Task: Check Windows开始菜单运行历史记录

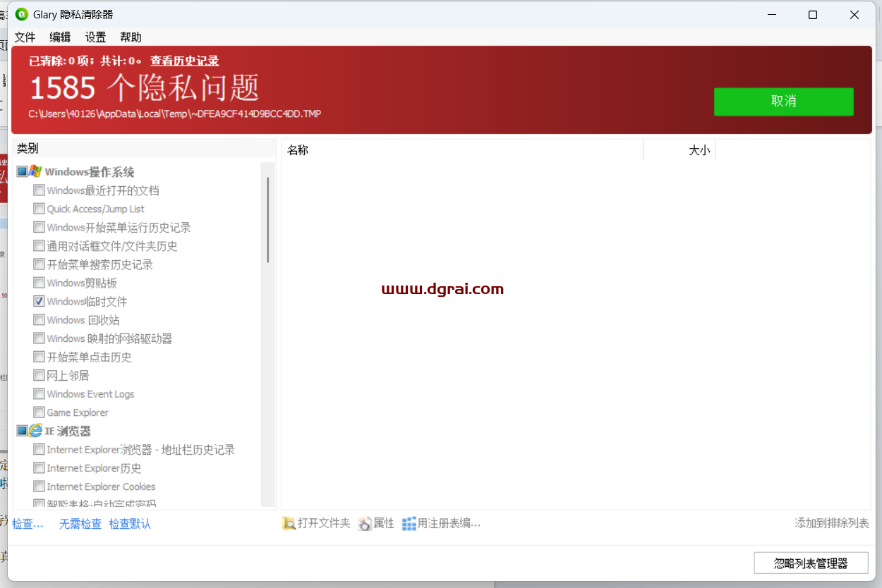Action: point(39,227)
